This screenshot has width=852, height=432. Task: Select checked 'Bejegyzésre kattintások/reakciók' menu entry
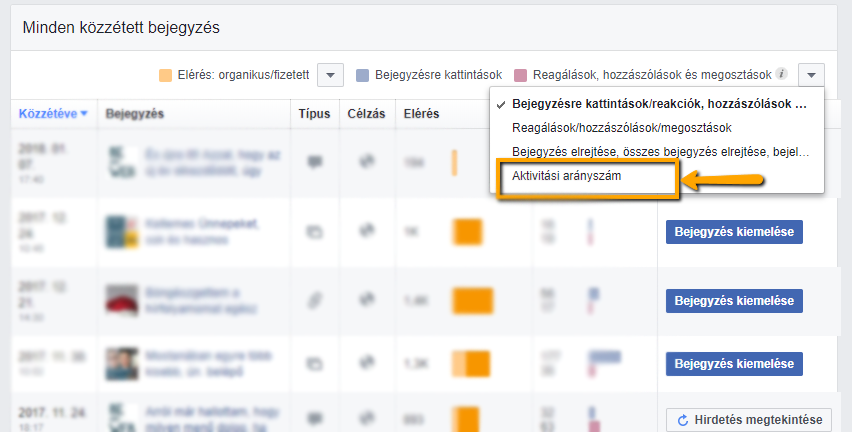click(x=659, y=104)
